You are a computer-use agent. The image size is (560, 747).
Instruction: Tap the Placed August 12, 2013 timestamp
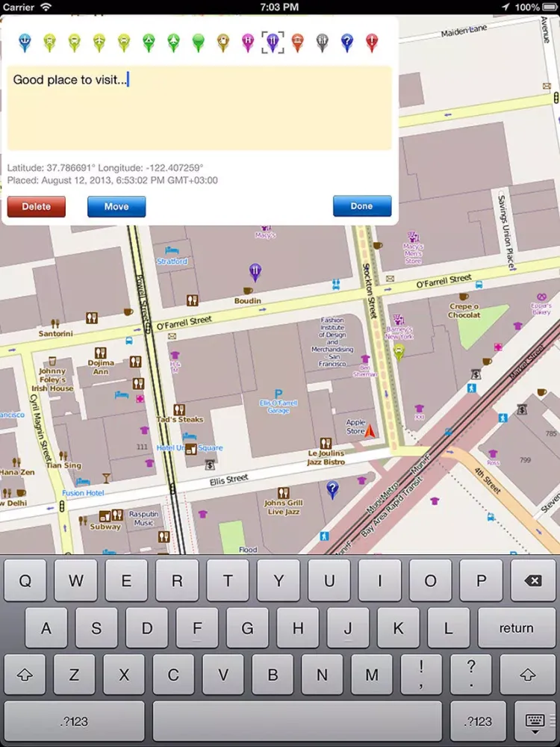[113, 180]
